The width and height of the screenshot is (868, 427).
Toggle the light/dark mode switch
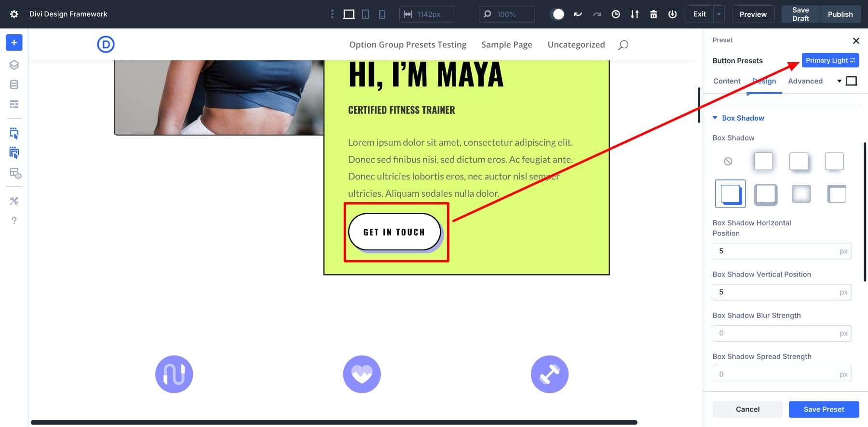tap(557, 14)
